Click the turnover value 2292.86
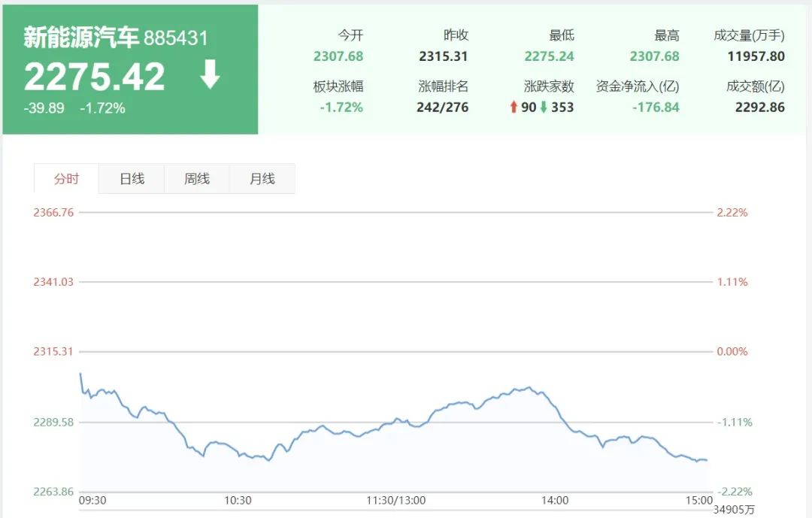The image size is (812, 518). [x=759, y=108]
